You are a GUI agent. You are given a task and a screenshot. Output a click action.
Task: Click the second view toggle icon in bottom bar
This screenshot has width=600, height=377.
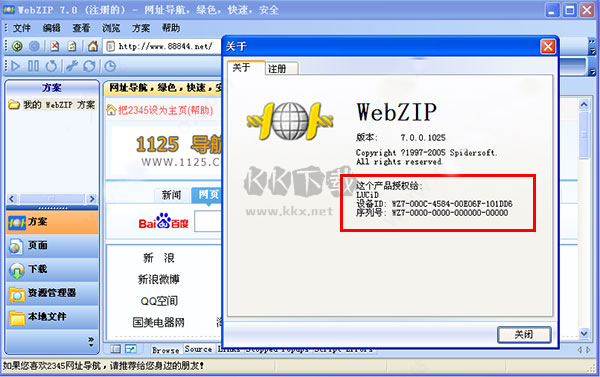pyautogui.click(x=131, y=349)
